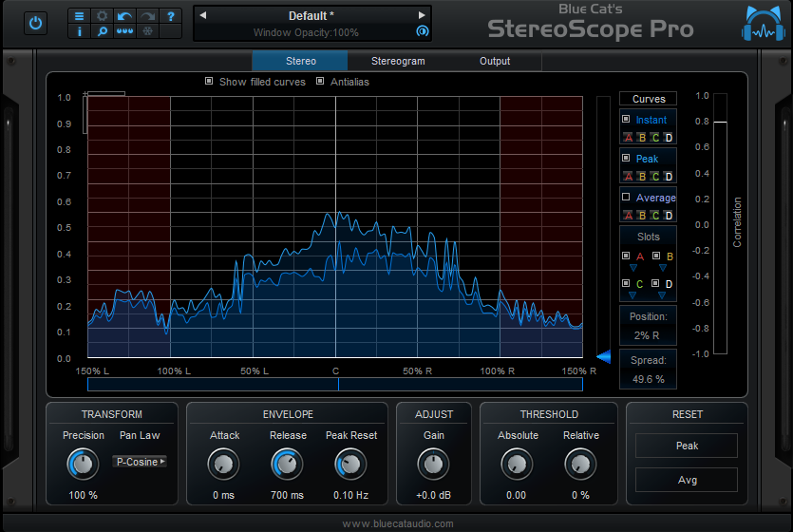Click the power bypass button

pyautogui.click(x=35, y=23)
